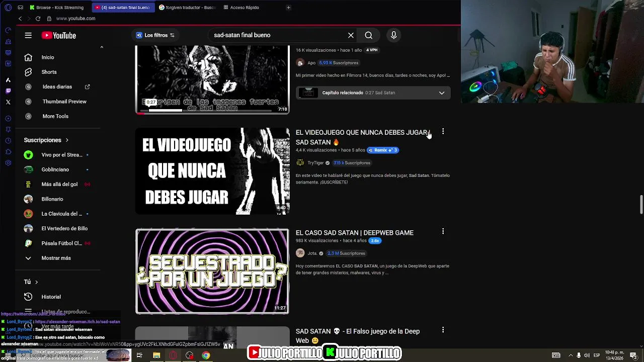The width and height of the screenshot is (644, 362).
Task: Open SAD SATAN El Falso juego title
Action: coord(358,336)
